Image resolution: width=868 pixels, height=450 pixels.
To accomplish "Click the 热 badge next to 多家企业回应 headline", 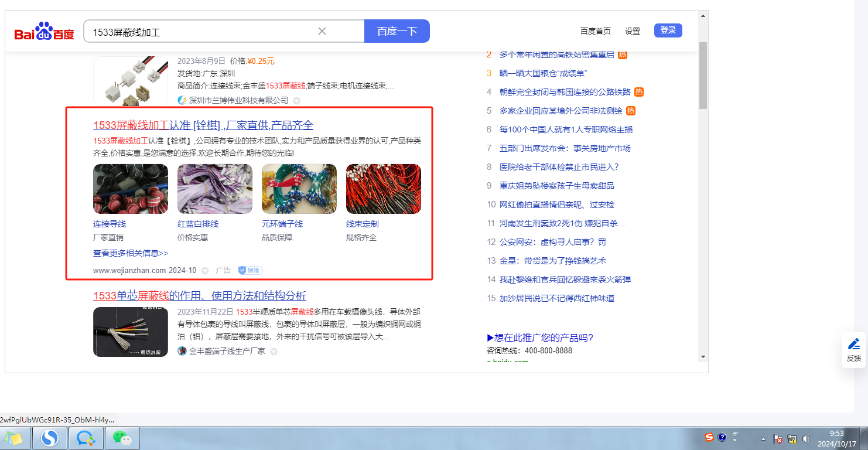I will click(x=631, y=111).
